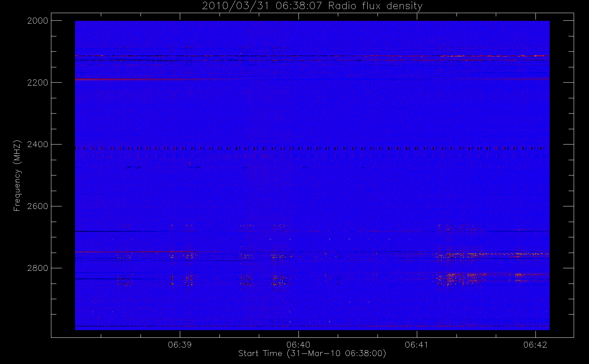Click the plot title "2010/03/31 06:38:07 Radio flux density"
589x364 pixels.
[312, 6]
